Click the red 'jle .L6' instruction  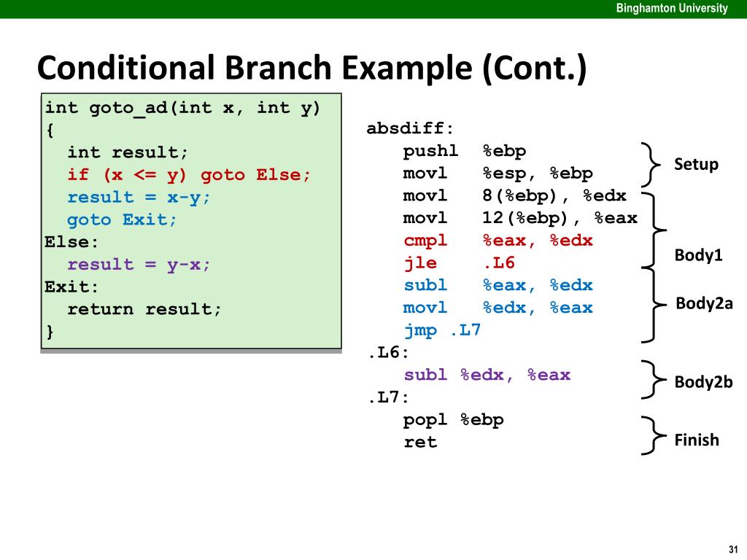point(459,262)
